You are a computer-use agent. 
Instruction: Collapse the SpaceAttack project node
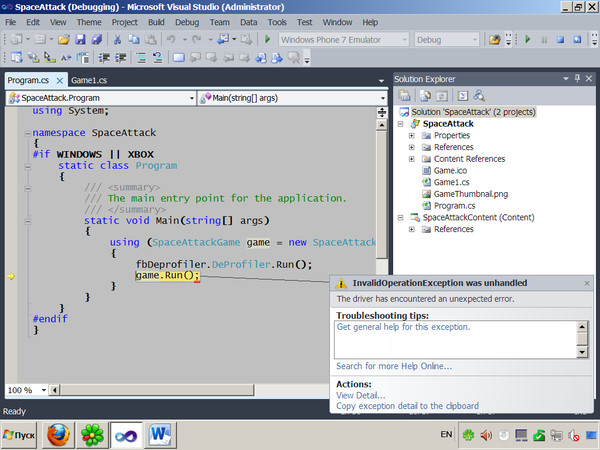[x=400, y=123]
